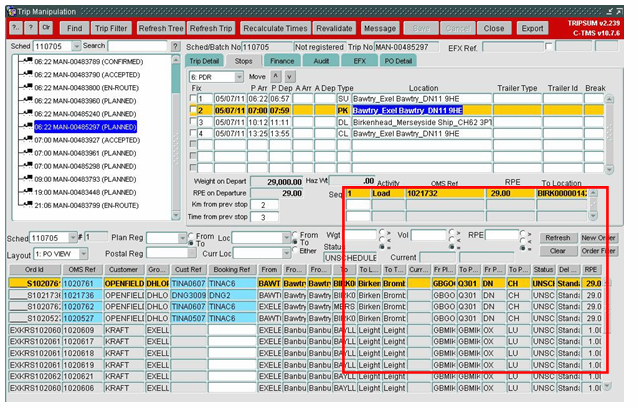
Task: Select the 'Either' radio button for Loc
Action: (295, 250)
